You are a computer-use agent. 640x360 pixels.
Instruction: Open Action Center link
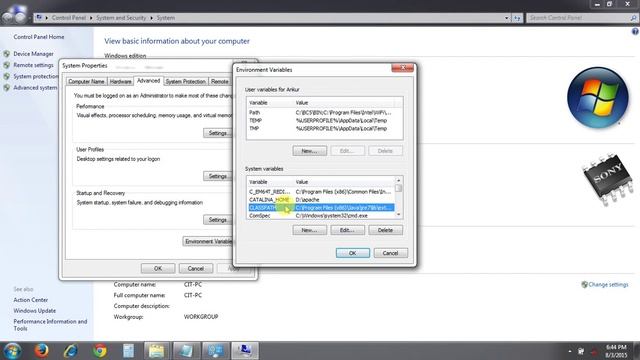(31, 300)
